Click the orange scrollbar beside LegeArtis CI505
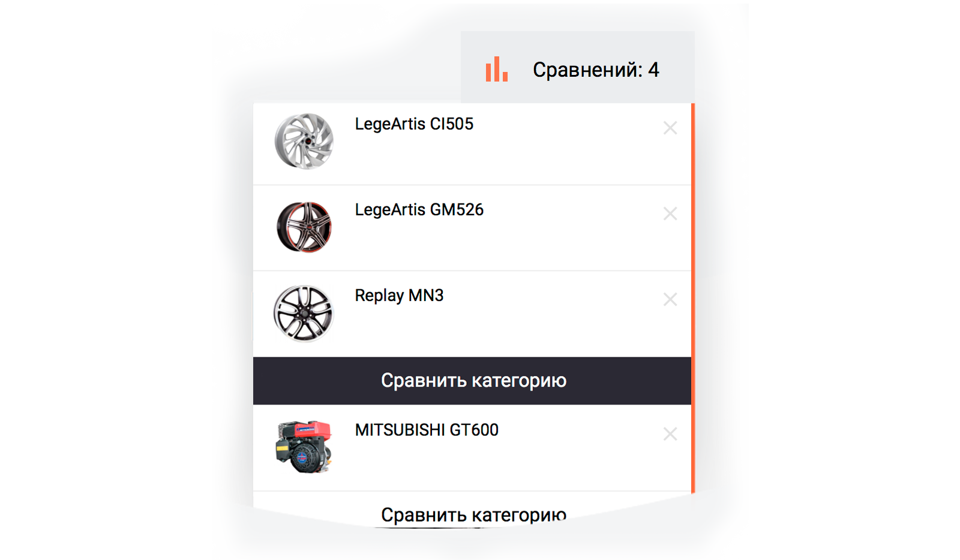The width and height of the screenshot is (960, 560). click(x=693, y=144)
